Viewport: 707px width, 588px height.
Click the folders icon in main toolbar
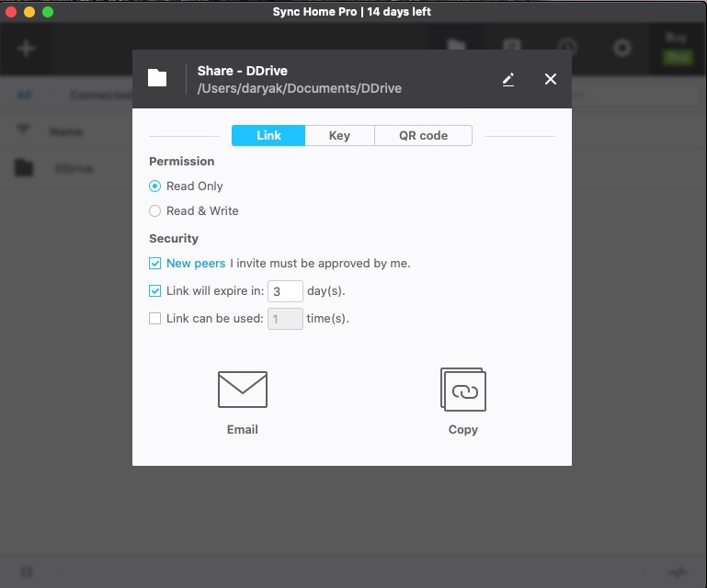pyautogui.click(x=456, y=45)
